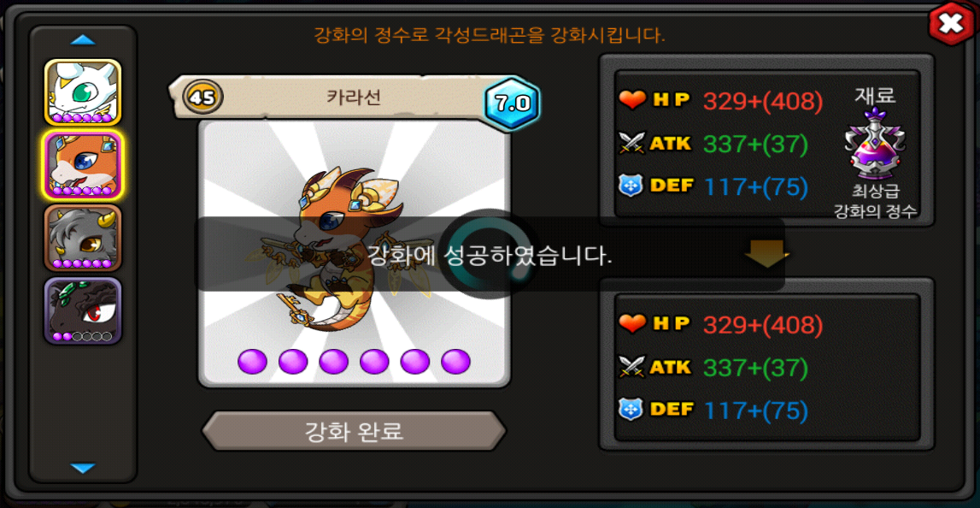The image size is (980, 508).
Task: Tap the last purple enhancement orb
Action: pyautogui.click(x=455, y=362)
